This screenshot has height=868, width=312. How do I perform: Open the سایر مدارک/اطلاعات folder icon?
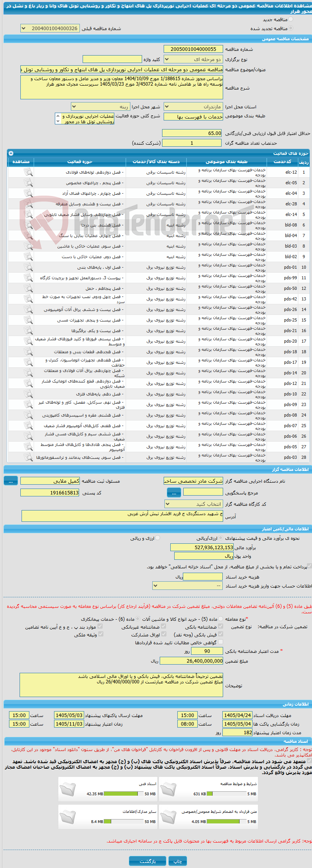tap(68, 816)
